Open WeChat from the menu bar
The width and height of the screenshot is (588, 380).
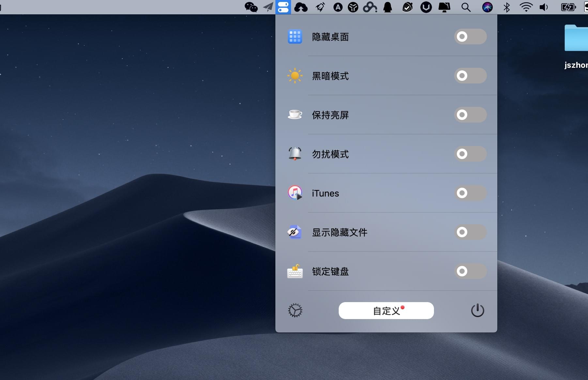[251, 7]
